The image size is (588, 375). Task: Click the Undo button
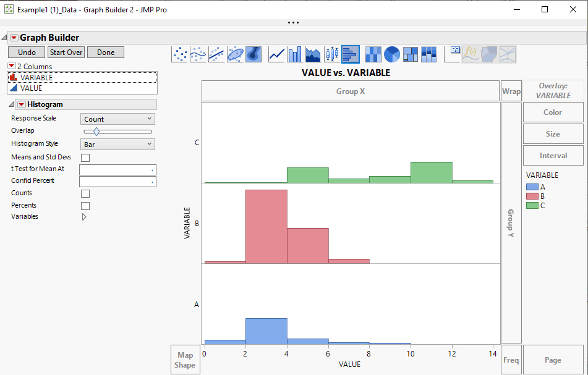(26, 52)
